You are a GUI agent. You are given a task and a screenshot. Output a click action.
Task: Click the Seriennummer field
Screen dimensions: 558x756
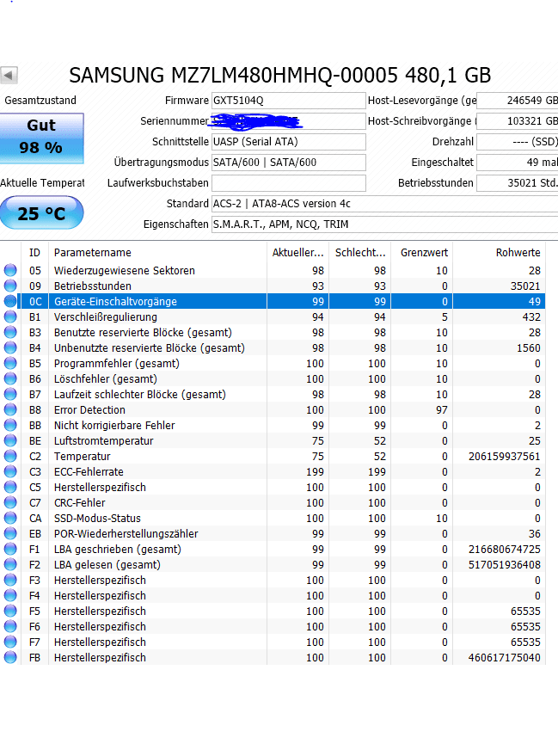[x=289, y=121]
